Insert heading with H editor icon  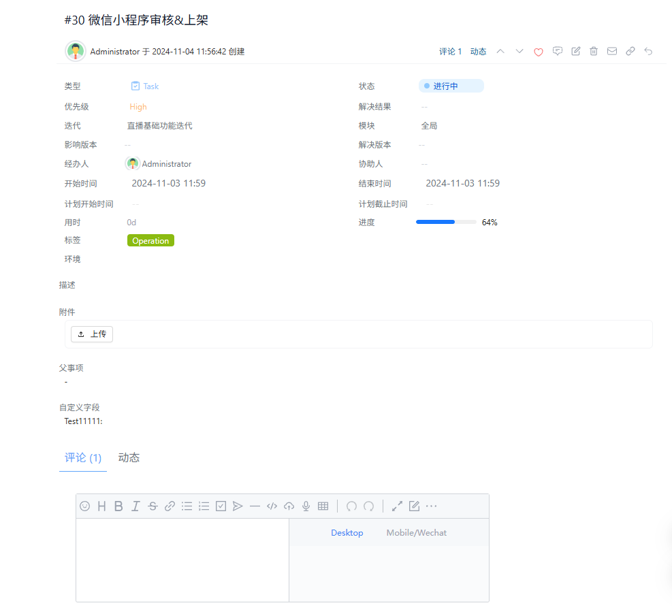101,506
